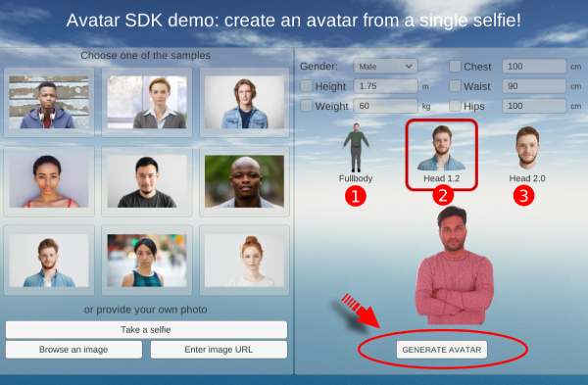This screenshot has width=588, height=385.
Task: Pick sample of bearded man in denim shirt
Action: coord(49,261)
